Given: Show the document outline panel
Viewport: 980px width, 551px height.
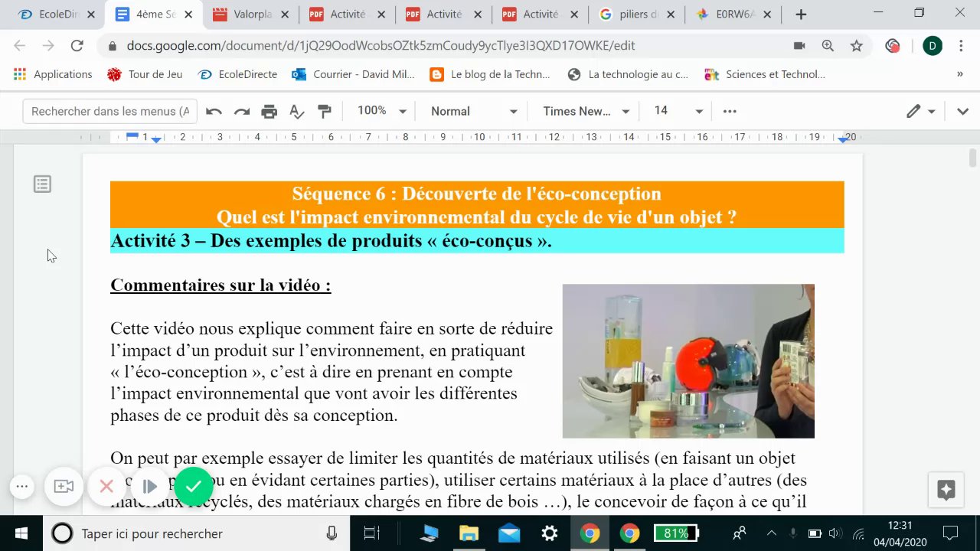Looking at the screenshot, I should (x=42, y=184).
